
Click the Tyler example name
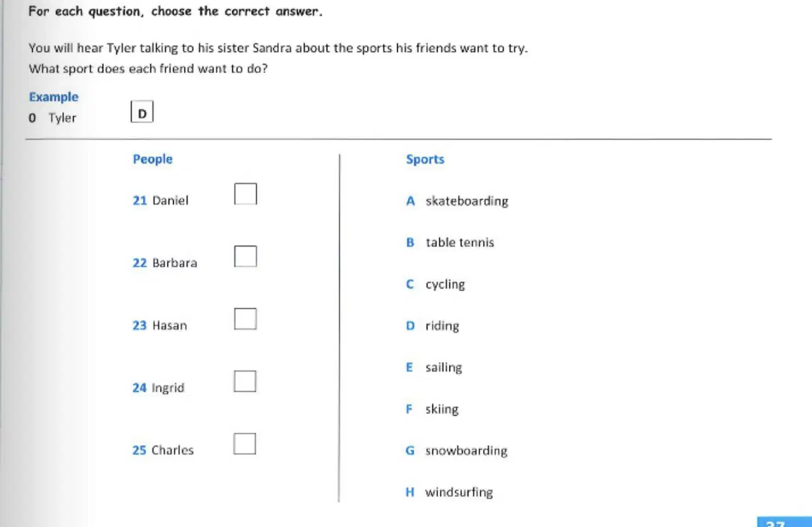pos(62,118)
